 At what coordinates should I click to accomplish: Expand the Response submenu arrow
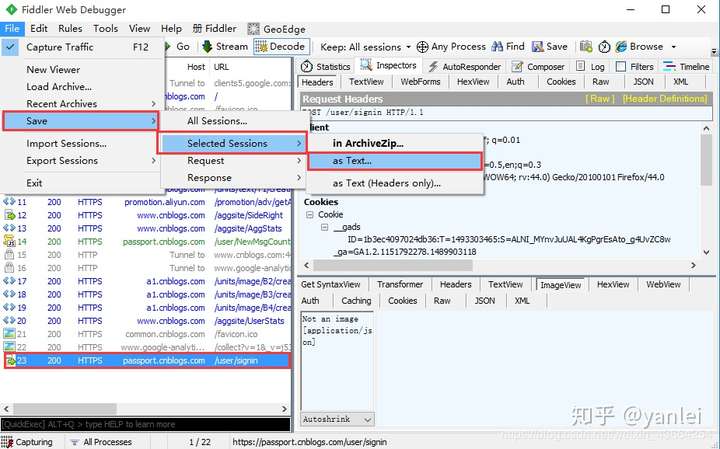[299, 178]
